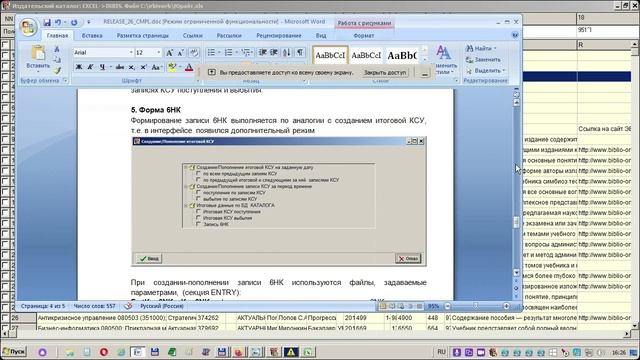The height and width of the screenshot is (360, 640).
Task: Clear formatting with the eraser icon
Action: tap(194, 53)
